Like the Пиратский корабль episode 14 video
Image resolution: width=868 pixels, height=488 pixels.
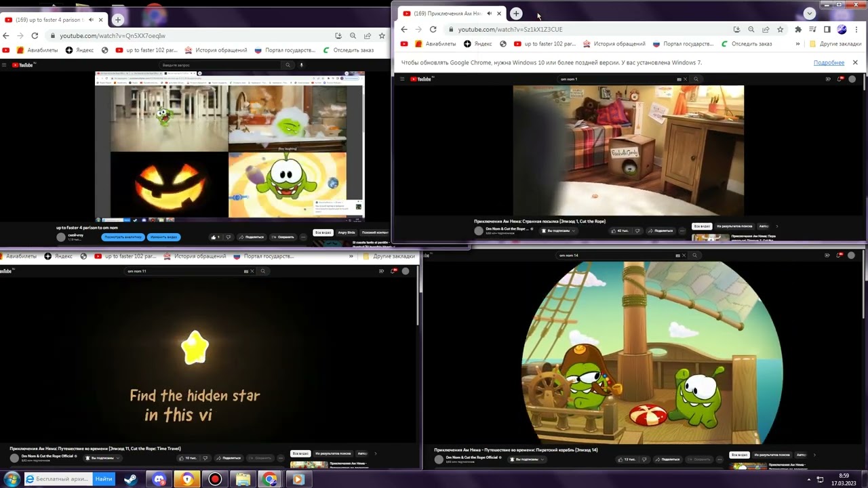[x=629, y=459]
